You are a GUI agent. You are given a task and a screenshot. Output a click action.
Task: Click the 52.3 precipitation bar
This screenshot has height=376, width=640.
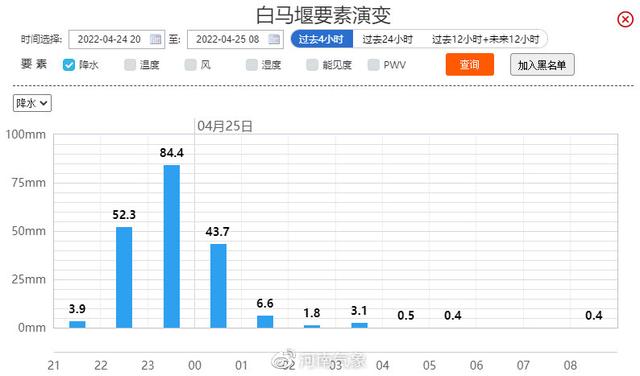pos(124,277)
